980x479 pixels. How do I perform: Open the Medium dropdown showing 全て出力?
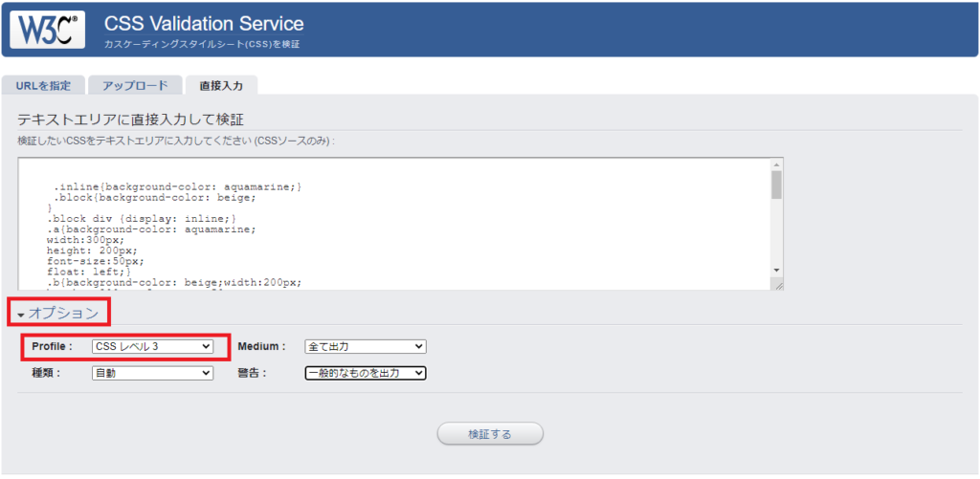pyautogui.click(x=365, y=346)
